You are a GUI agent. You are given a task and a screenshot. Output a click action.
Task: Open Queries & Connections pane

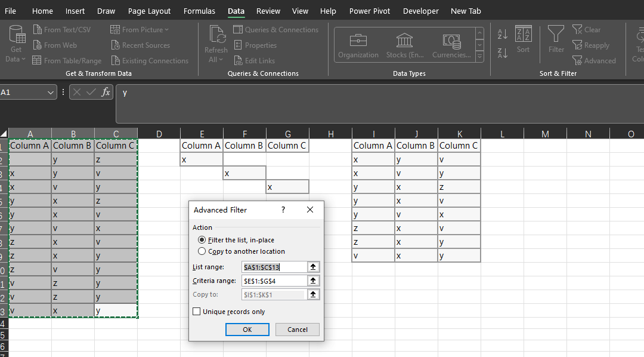[275, 30]
